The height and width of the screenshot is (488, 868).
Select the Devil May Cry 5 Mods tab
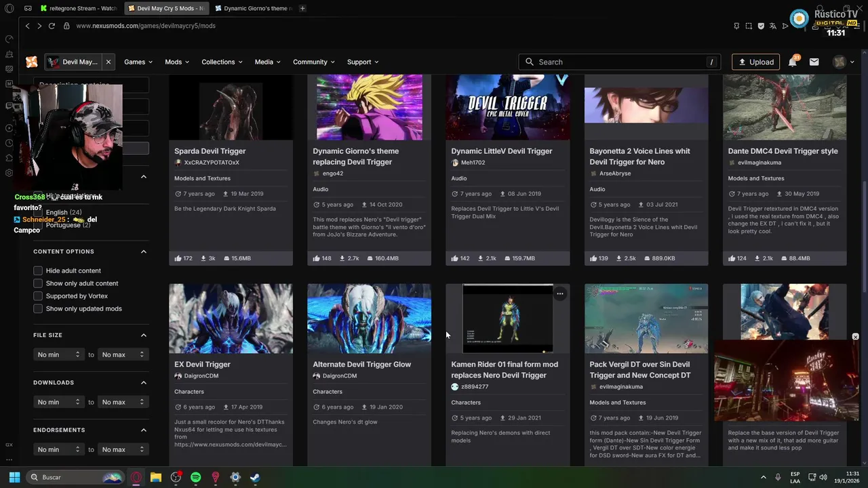coord(166,8)
